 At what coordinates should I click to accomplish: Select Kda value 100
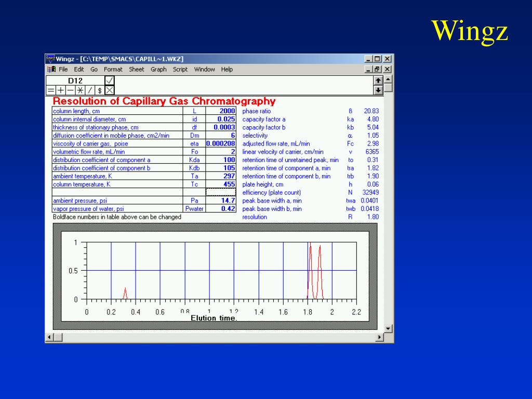[x=220, y=160]
